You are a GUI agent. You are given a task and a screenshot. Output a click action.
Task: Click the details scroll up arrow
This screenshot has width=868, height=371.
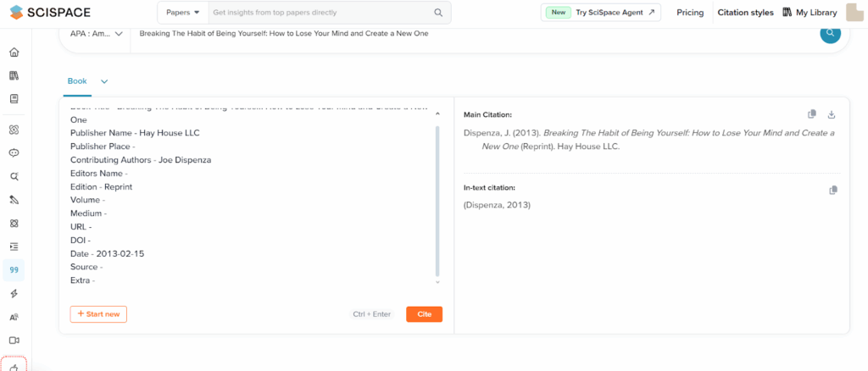[437, 114]
